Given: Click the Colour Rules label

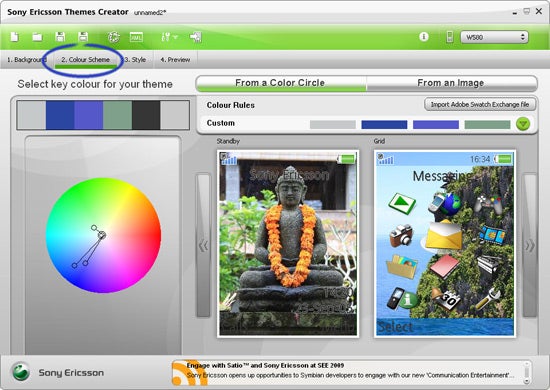Looking at the screenshot, I should 230,105.
